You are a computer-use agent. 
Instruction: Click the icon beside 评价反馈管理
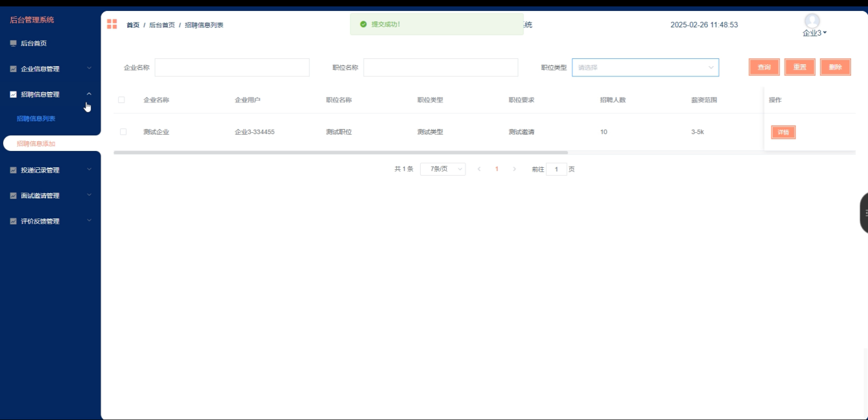(13, 221)
